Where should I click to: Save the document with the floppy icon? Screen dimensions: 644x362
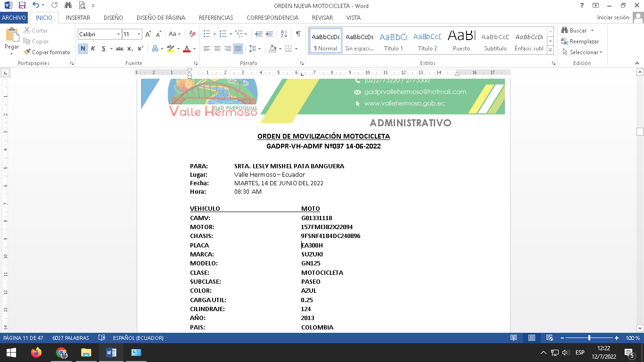point(22,6)
